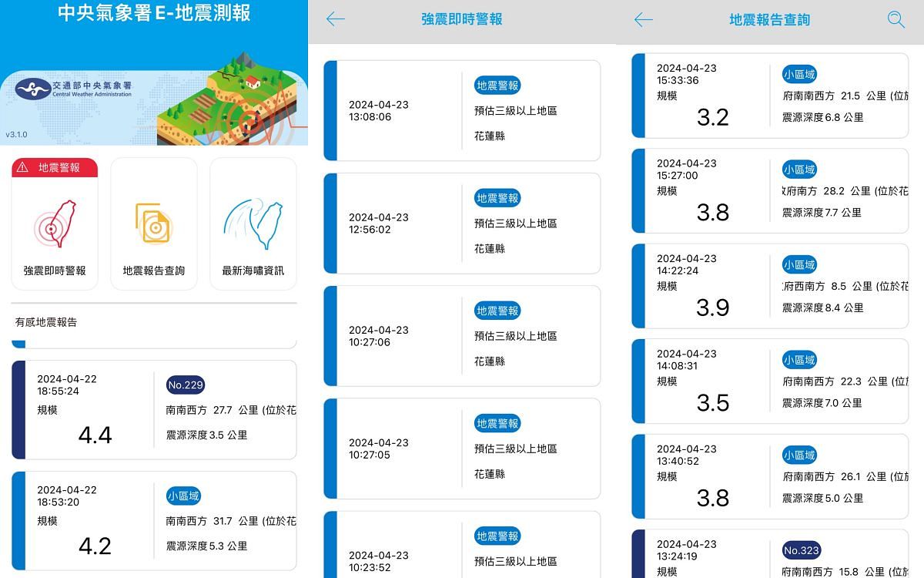The width and height of the screenshot is (924, 578).
Task: Open 最新海嘯資訊 tsunami wave icon
Action: coord(253,224)
